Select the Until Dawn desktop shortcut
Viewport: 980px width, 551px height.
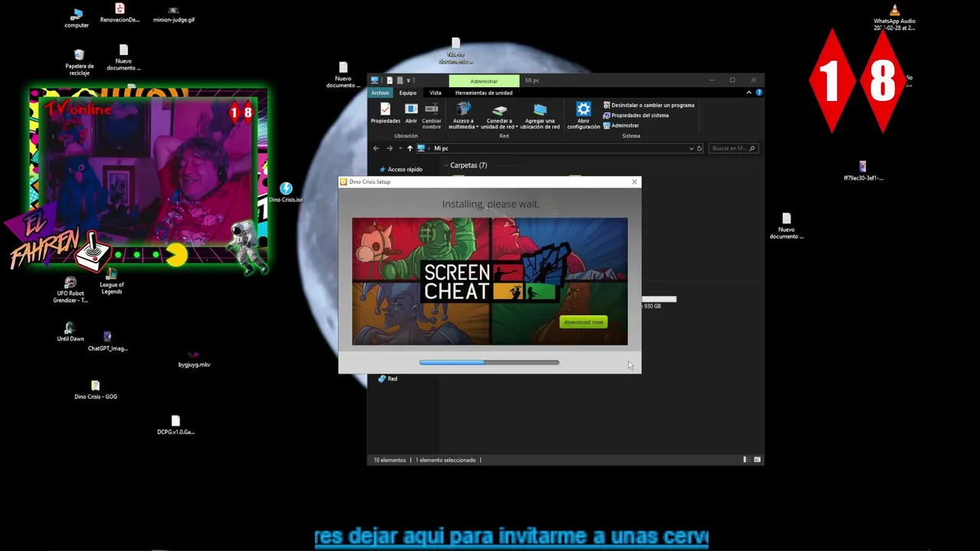point(70,333)
